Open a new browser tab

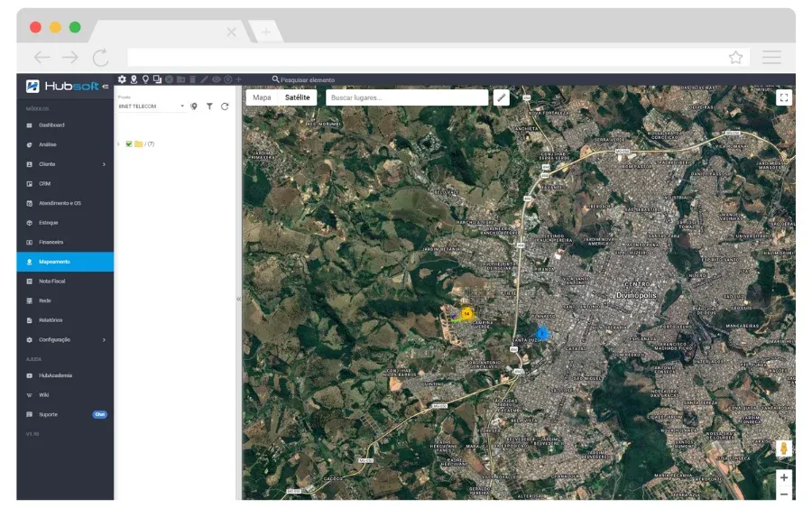point(265,32)
